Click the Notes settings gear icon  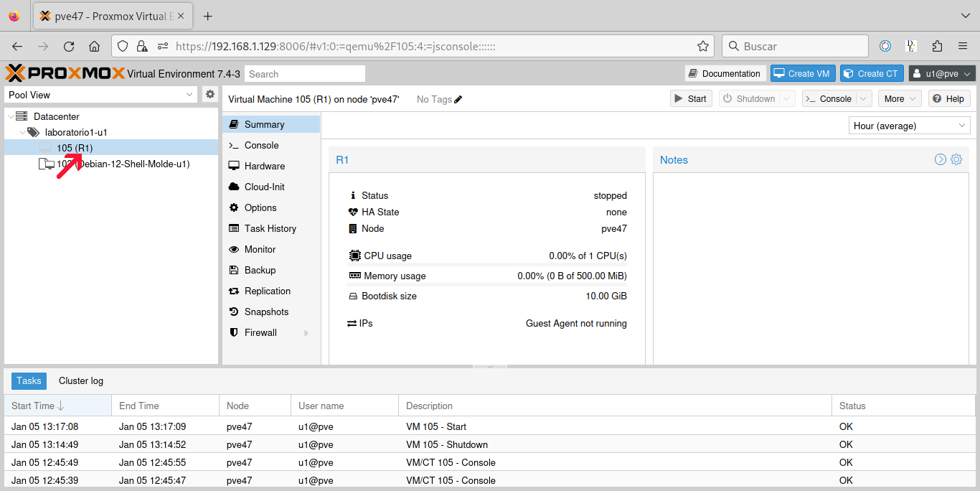click(x=956, y=159)
